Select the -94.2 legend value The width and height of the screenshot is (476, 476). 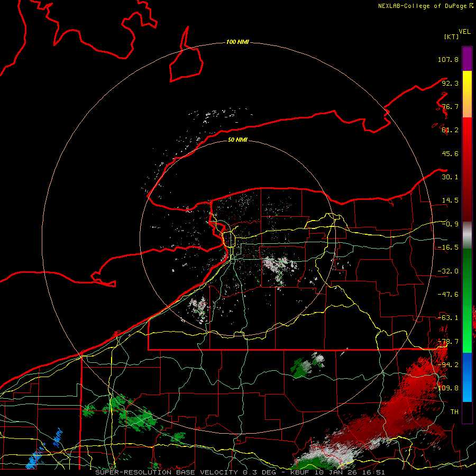[448, 365]
